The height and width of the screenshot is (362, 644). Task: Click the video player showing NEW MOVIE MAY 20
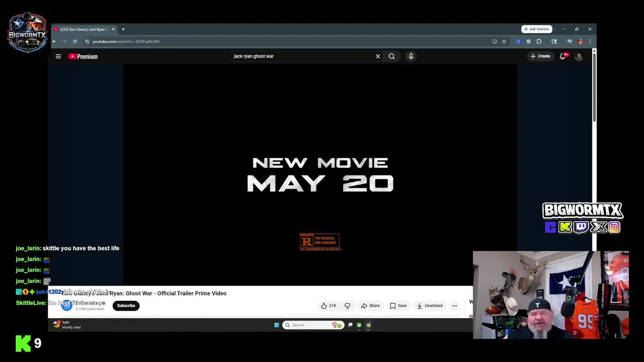pos(320,174)
